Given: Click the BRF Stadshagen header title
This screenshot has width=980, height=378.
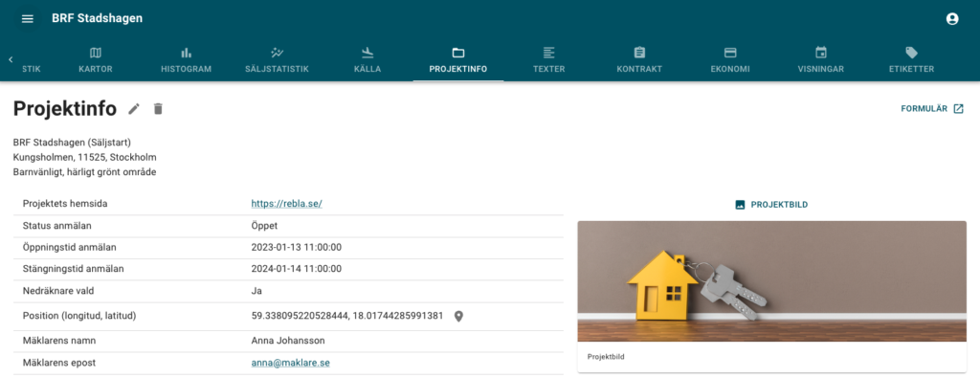Looking at the screenshot, I should 97,19.
